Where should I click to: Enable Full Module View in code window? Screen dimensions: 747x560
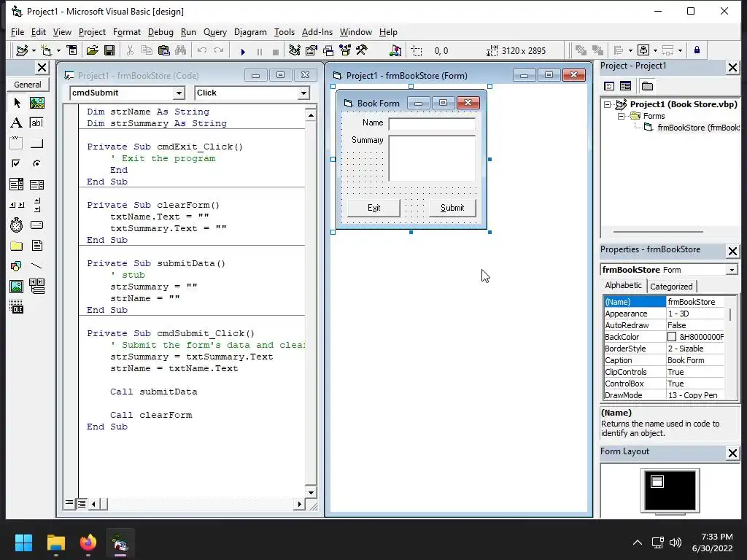pyautogui.click(x=82, y=503)
